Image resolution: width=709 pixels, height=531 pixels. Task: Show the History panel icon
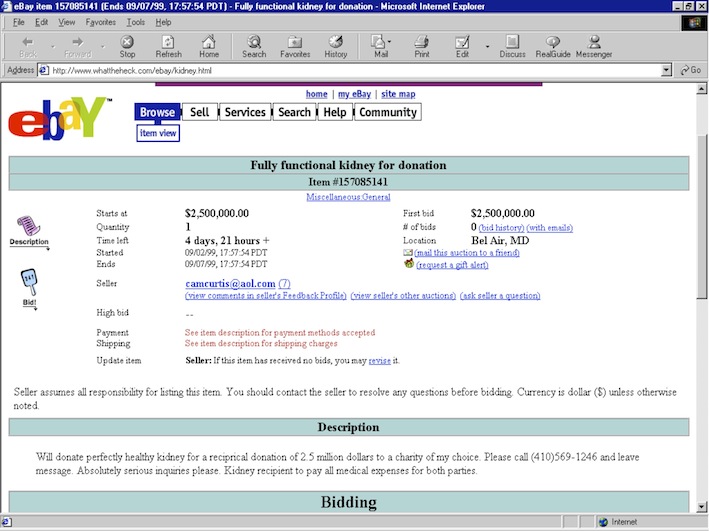pyautogui.click(x=336, y=46)
